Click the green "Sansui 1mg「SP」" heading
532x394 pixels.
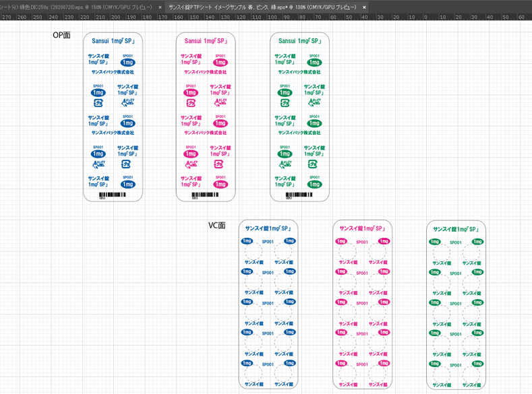tap(300, 41)
